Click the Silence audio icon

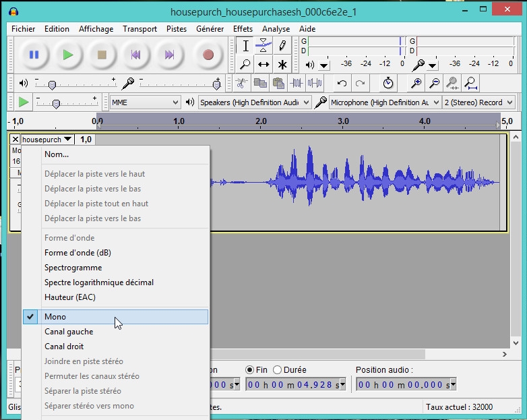tap(315, 83)
